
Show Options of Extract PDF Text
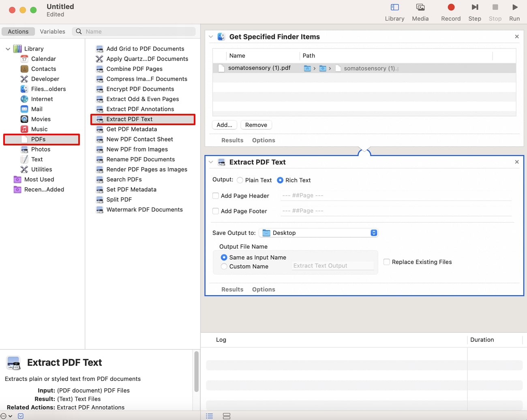[263, 289]
